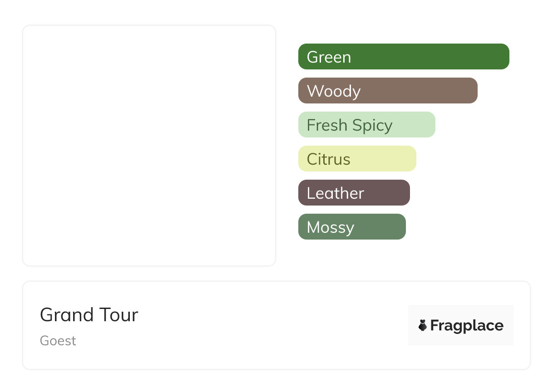Select the brown Woody accord bar
The height and width of the screenshot is (392, 553).
(x=418, y=91)
